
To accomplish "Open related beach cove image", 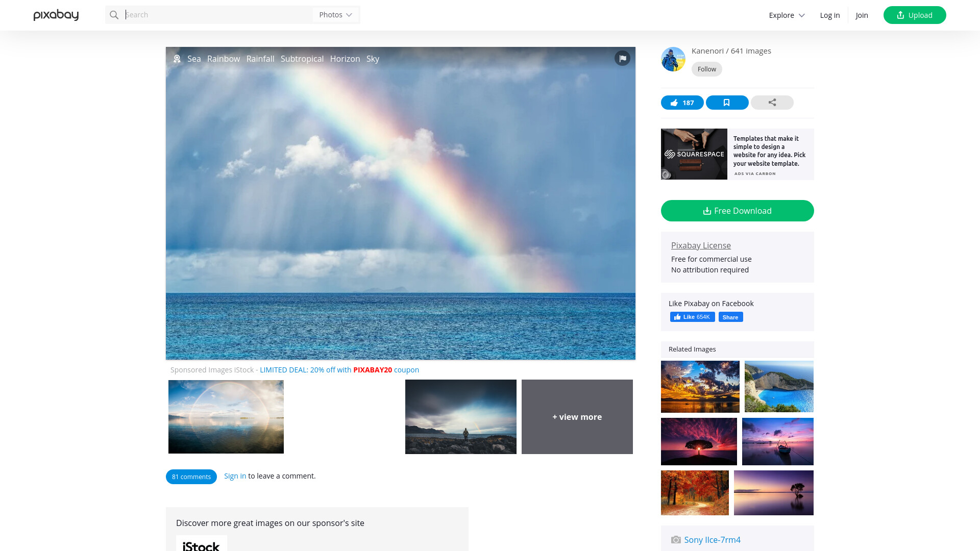I will pos(779,387).
